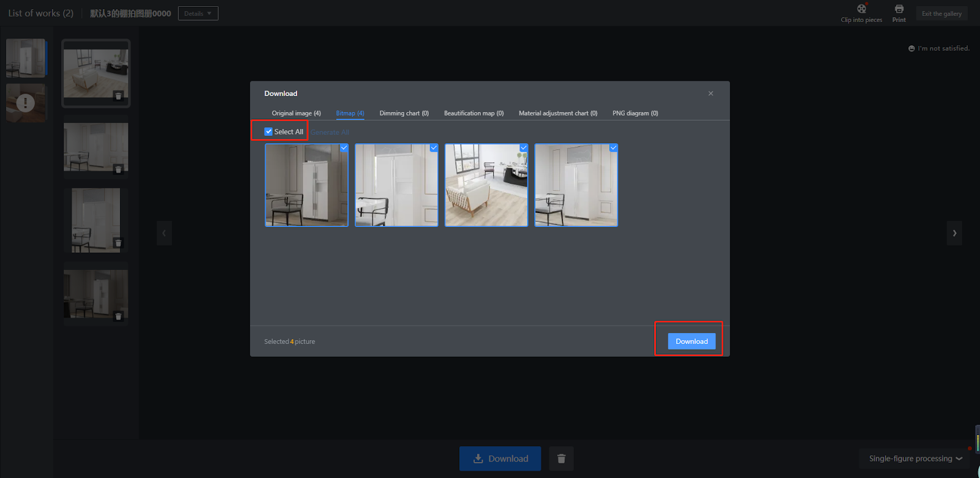Go to previous image with left arrow
980x478 pixels.
164,233
